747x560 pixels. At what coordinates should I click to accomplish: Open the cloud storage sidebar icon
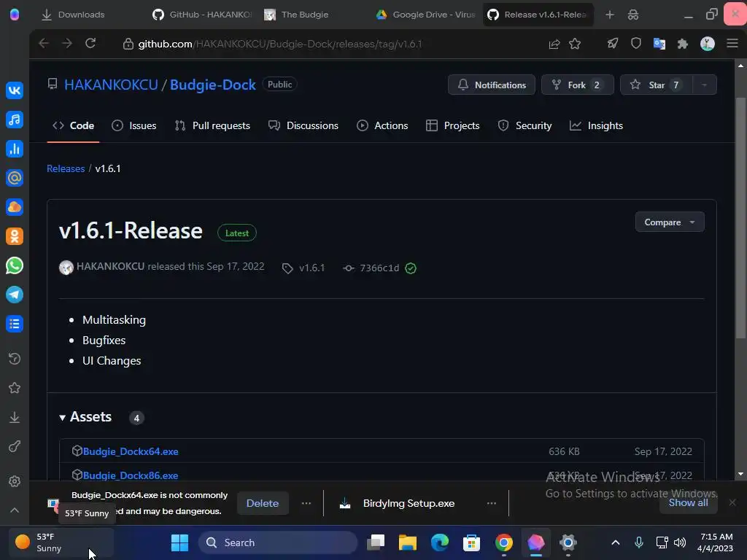click(x=15, y=207)
